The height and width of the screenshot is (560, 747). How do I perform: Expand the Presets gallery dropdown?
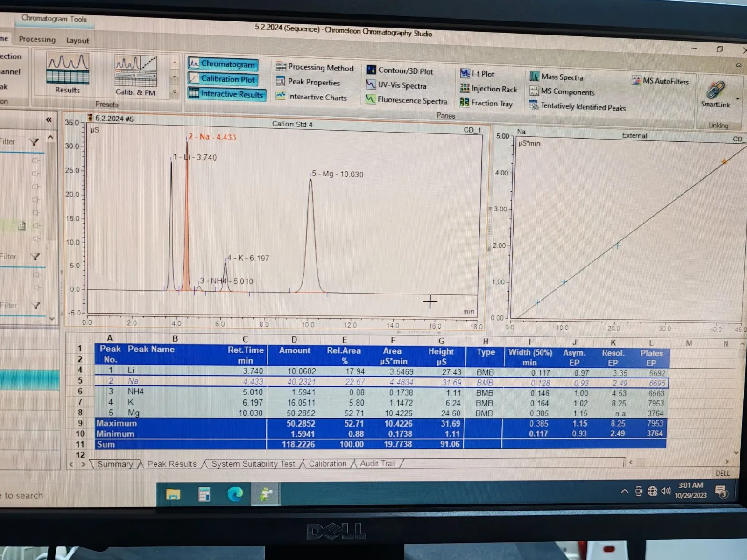[x=175, y=92]
